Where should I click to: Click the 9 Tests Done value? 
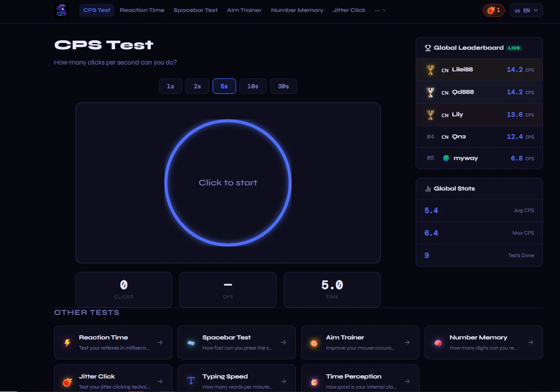(427, 256)
